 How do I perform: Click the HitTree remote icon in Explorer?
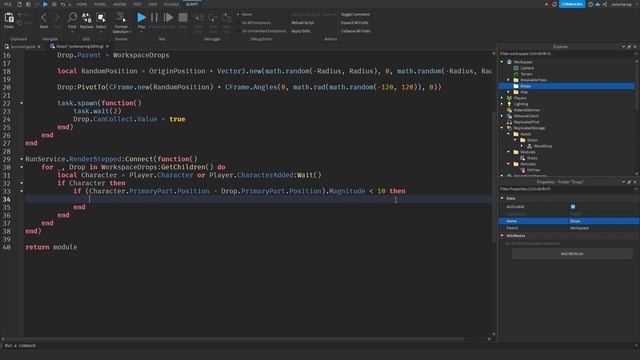(x=523, y=170)
